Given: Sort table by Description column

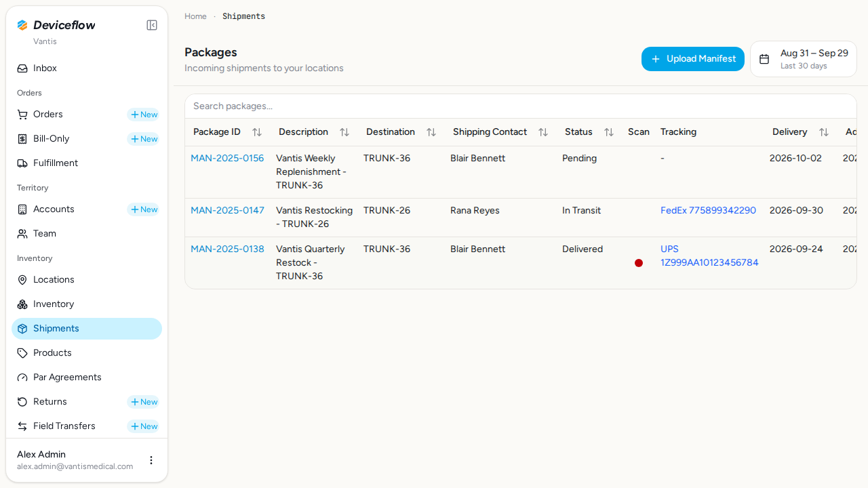Looking at the screenshot, I should point(344,132).
